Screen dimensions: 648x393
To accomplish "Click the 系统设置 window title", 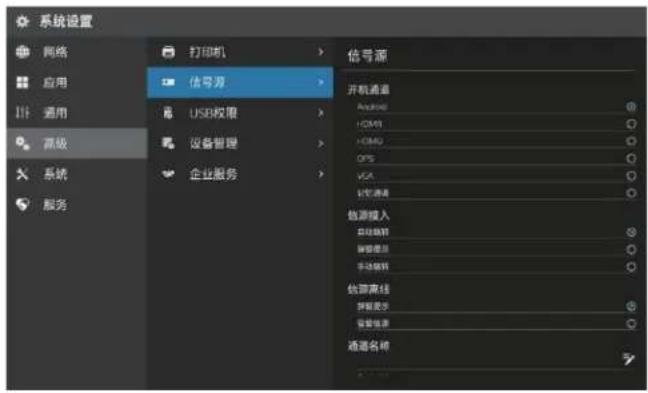I will [x=66, y=21].
